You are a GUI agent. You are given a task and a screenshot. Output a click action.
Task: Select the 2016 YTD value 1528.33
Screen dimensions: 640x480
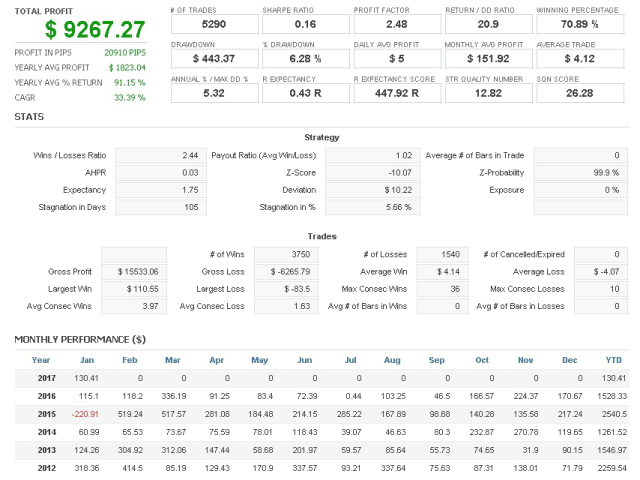[x=612, y=396]
